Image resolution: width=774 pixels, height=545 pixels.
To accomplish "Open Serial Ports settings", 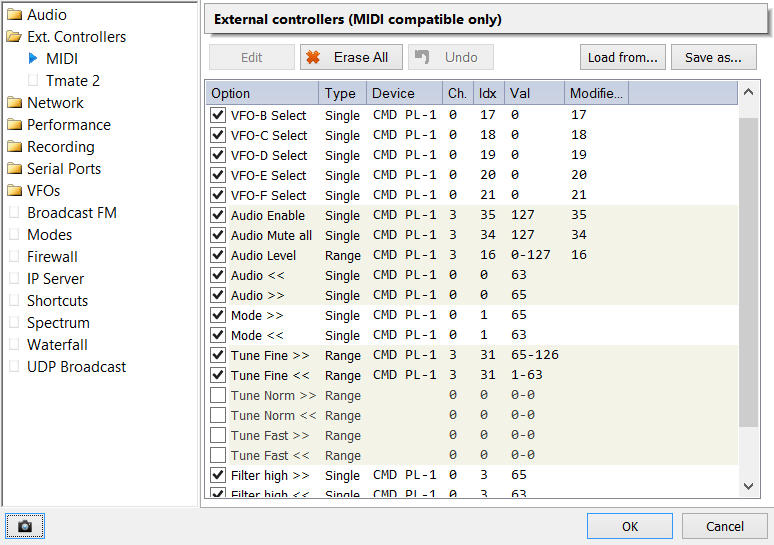I will coord(64,168).
